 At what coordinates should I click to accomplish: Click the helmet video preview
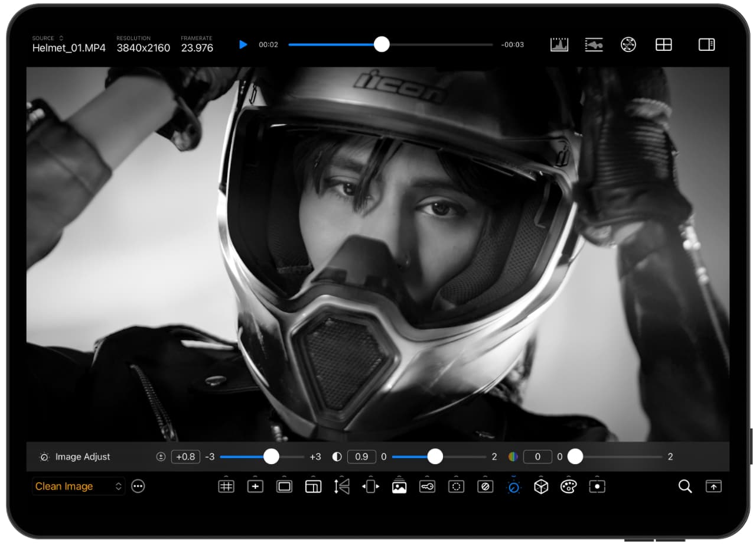click(x=378, y=254)
